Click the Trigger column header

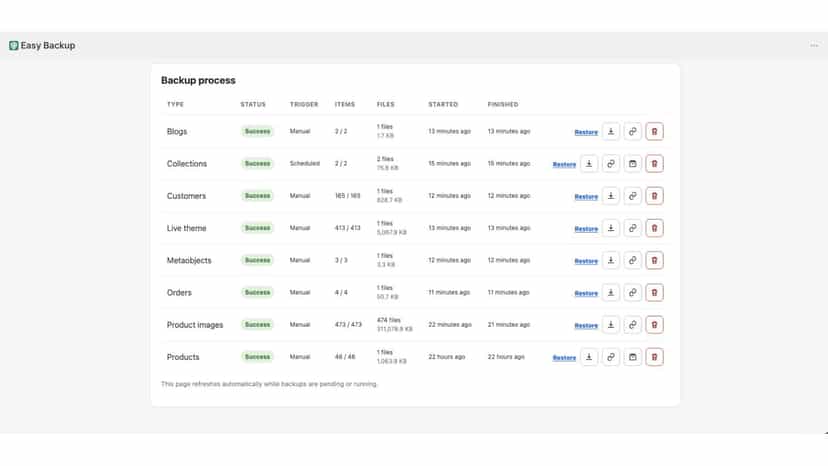click(x=304, y=105)
